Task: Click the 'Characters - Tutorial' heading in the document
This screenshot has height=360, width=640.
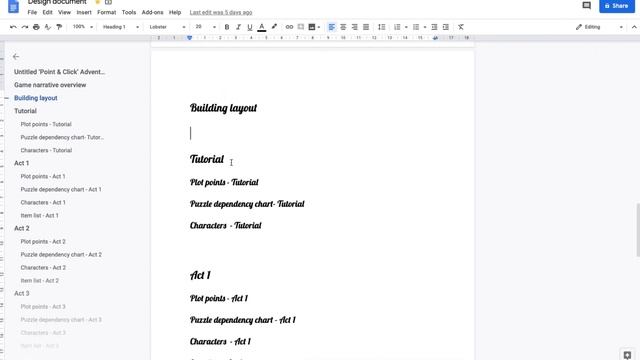Action: (x=226, y=225)
